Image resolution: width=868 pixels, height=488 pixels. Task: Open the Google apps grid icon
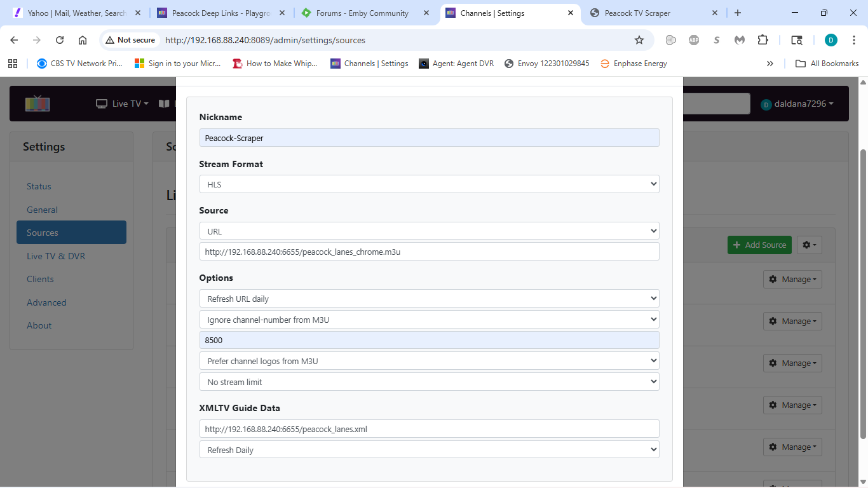(13, 64)
